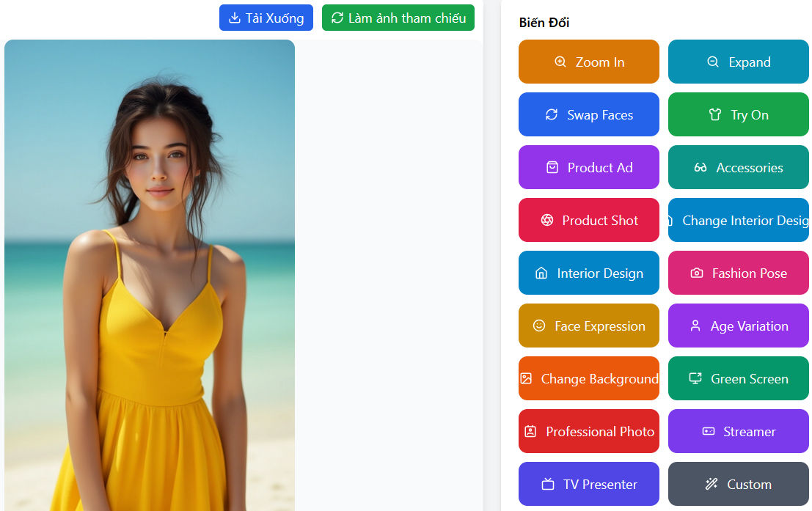Choose Product Ad transformation
This screenshot has width=812, height=511.
589,167
